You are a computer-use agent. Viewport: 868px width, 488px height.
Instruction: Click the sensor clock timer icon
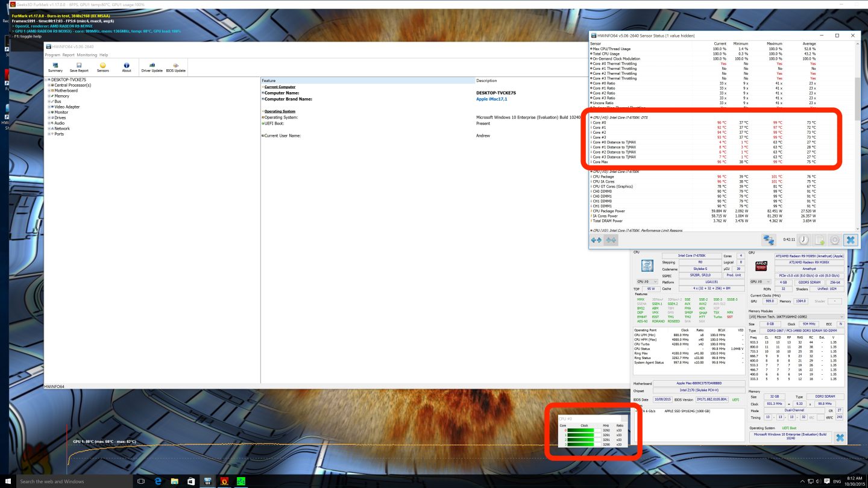pyautogui.click(x=804, y=240)
